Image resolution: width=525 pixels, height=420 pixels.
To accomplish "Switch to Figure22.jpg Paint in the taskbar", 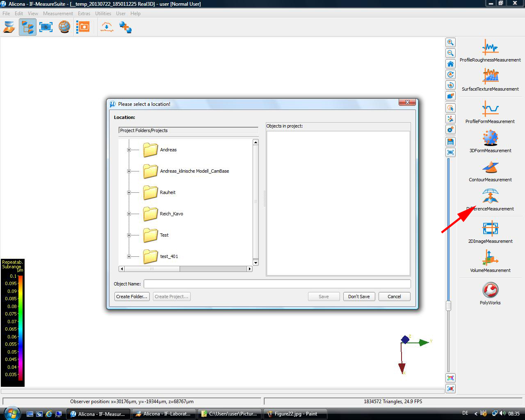I will [295, 414].
